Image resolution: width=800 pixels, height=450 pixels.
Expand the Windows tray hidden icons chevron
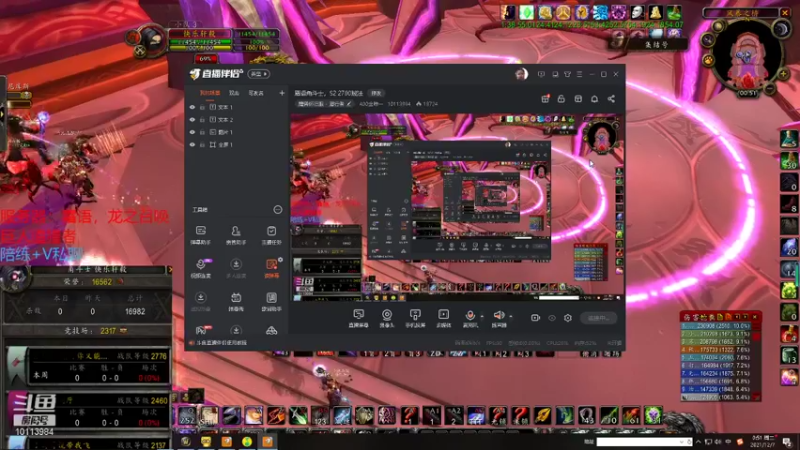(698, 441)
